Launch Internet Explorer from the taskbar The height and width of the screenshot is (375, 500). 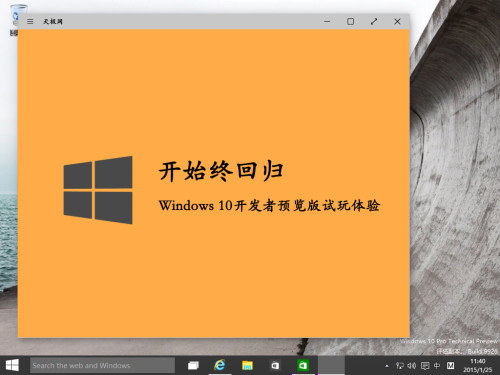[220, 365]
